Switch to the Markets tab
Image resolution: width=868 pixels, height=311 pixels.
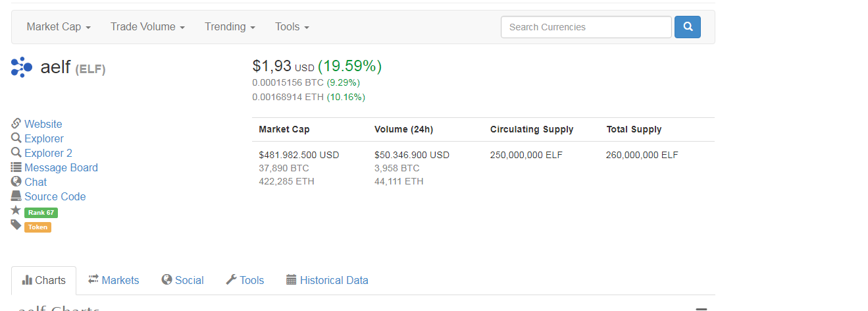pos(114,281)
